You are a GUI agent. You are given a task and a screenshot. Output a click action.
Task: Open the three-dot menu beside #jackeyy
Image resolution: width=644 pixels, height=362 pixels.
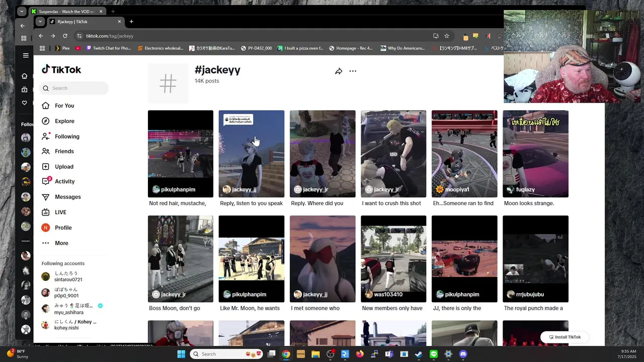pos(353,71)
